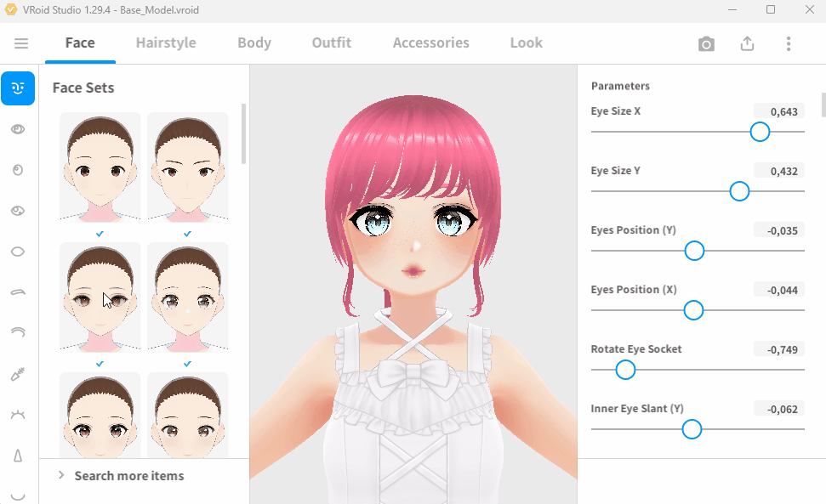Open the Look tab
826x504 pixels.
point(526,43)
